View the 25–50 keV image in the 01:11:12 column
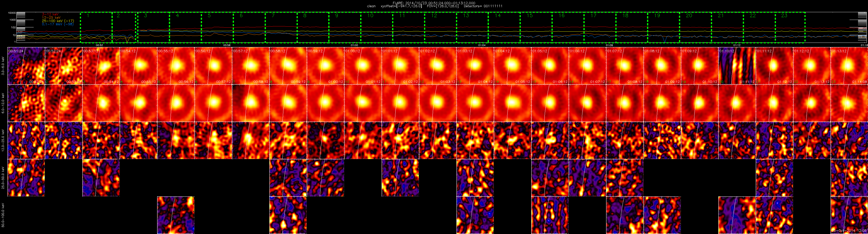This screenshot has height=234, width=868. [774, 178]
